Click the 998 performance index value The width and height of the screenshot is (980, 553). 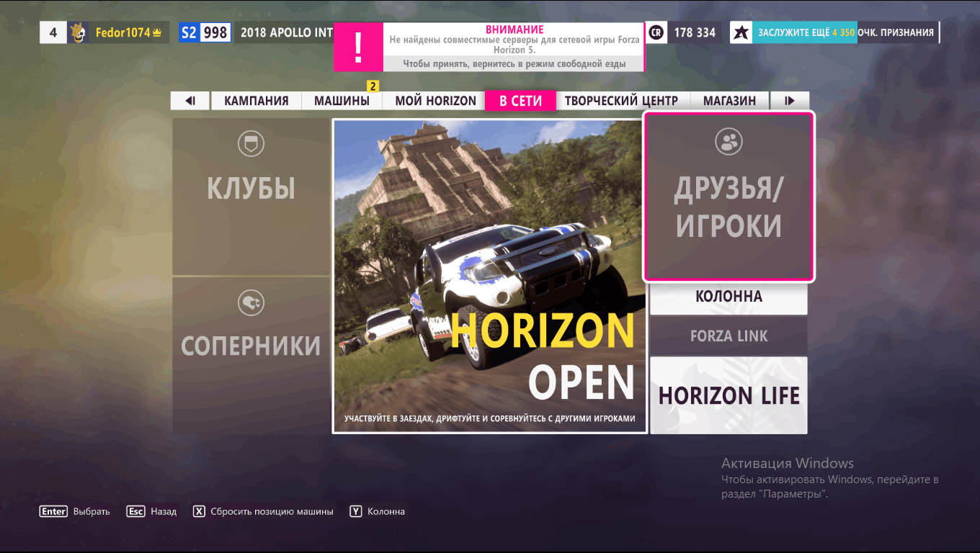coord(215,32)
